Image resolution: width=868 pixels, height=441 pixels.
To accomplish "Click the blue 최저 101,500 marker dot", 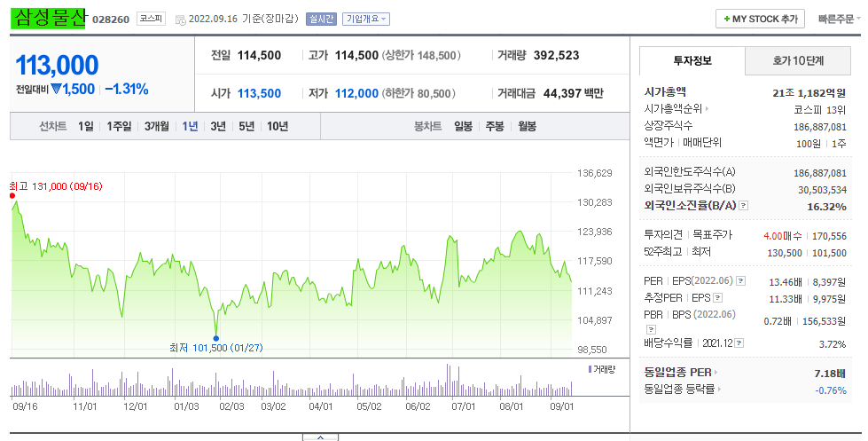I will (x=216, y=338).
